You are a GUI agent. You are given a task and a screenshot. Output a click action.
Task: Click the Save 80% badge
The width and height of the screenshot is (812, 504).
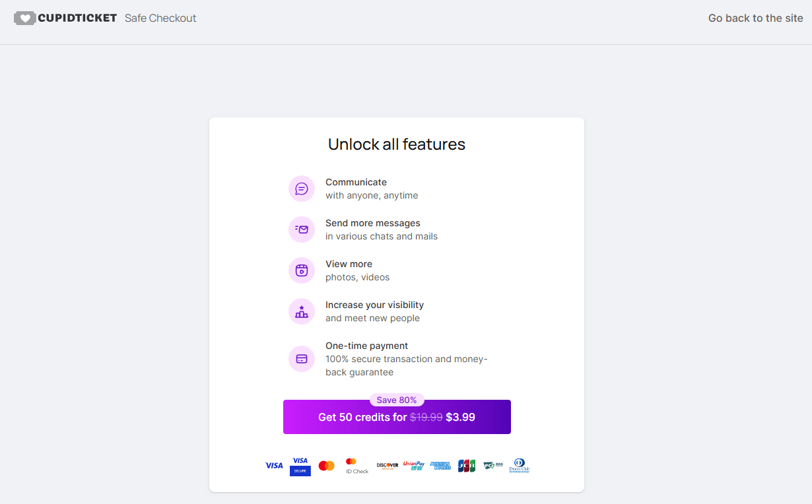click(397, 400)
